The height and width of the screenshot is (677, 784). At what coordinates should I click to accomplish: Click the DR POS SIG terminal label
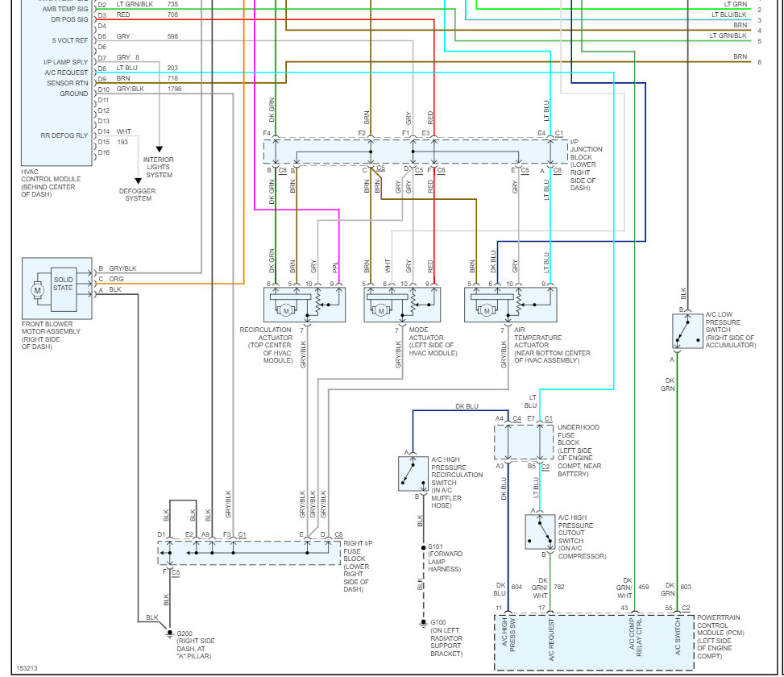tap(69, 19)
